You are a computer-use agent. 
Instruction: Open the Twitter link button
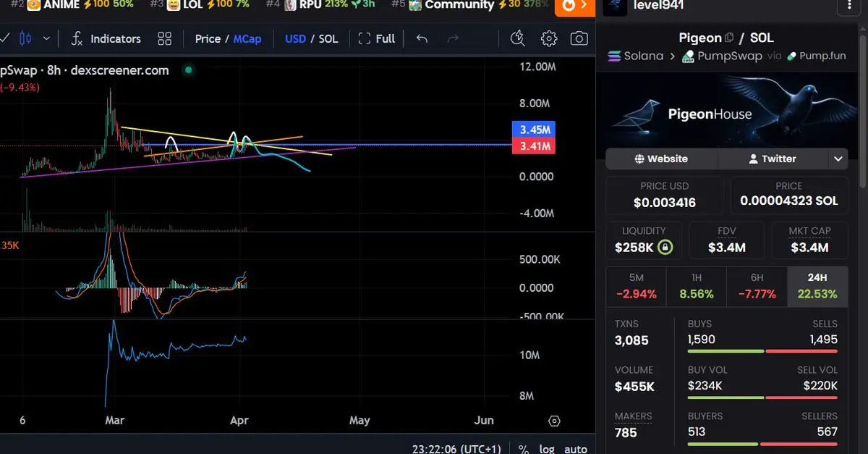tap(772, 159)
